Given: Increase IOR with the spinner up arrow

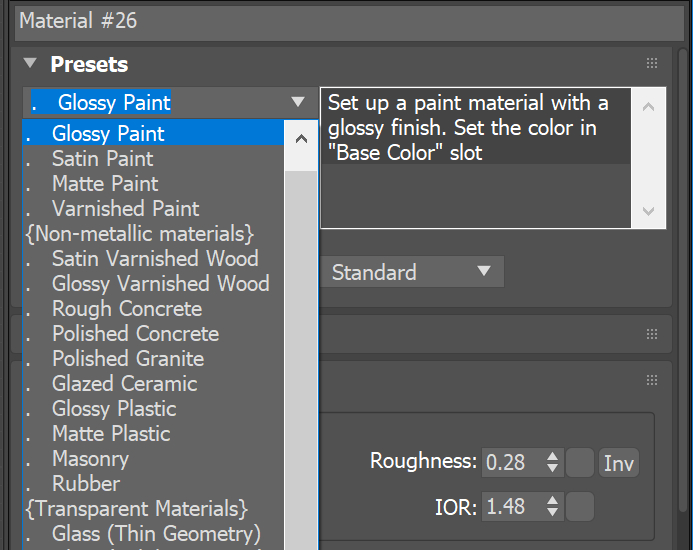Looking at the screenshot, I should coord(552,500).
